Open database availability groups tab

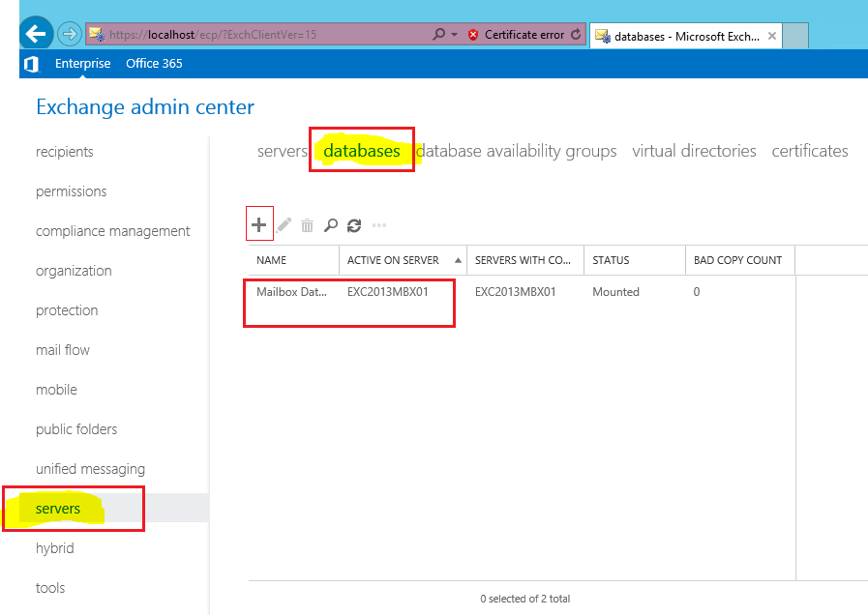516,151
